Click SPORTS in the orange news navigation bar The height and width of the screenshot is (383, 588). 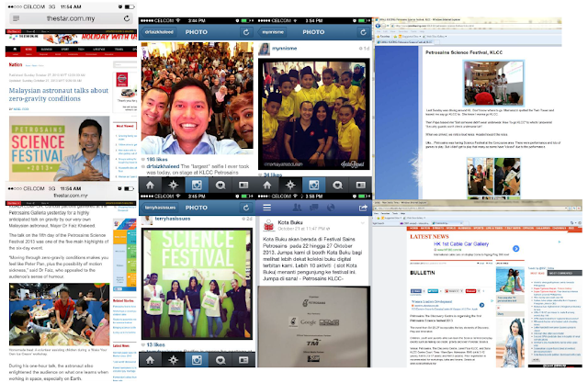click(x=478, y=228)
